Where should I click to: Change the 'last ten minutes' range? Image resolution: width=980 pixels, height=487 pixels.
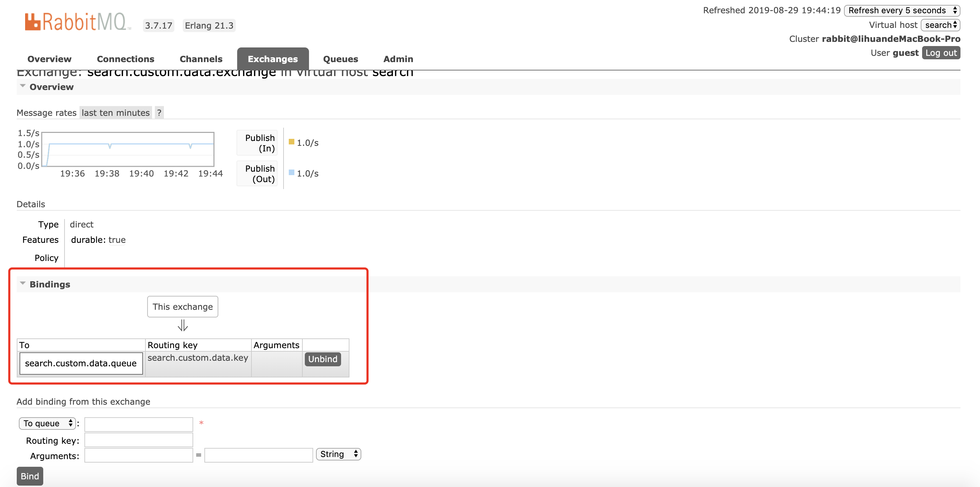click(x=116, y=113)
